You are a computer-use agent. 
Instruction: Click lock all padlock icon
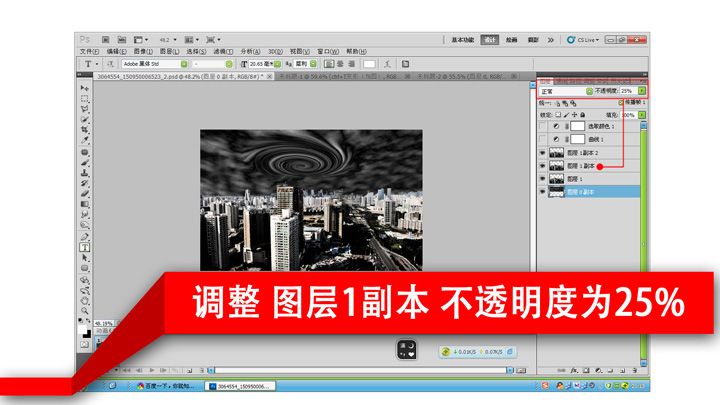point(583,115)
